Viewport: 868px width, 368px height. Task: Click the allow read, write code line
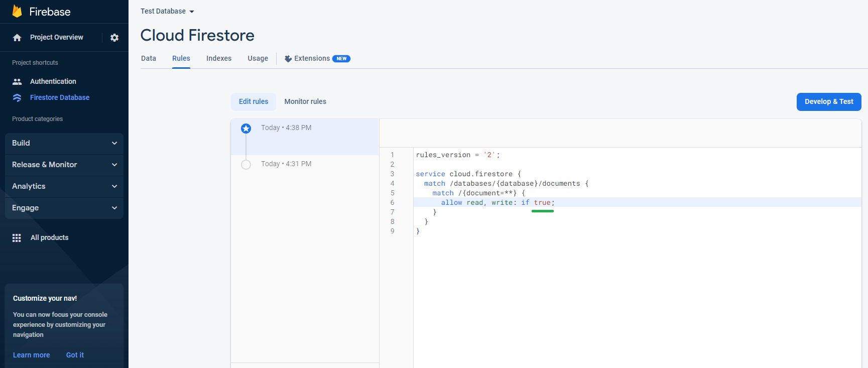point(498,202)
